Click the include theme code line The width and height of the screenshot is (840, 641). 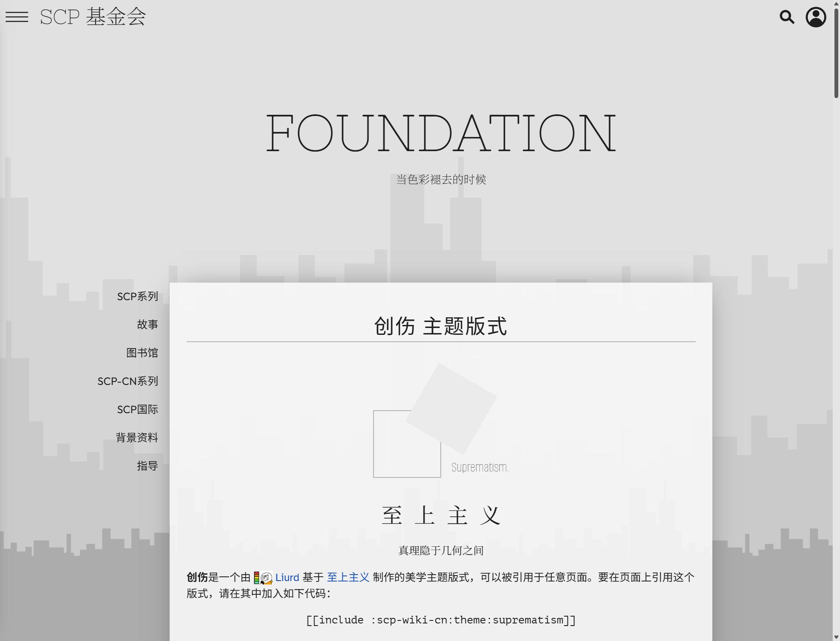pos(441,620)
